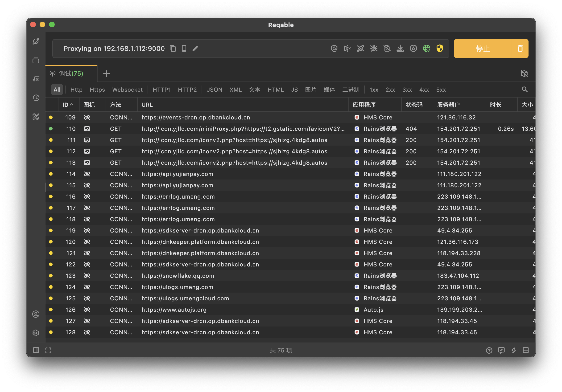Click the green status dot in row 110
The width and height of the screenshot is (562, 392).
click(x=51, y=129)
